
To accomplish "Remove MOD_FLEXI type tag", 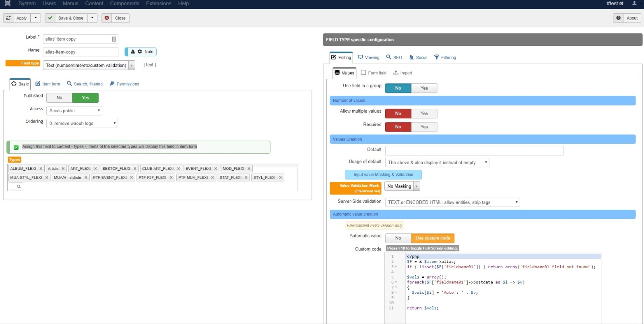I will click(x=249, y=169).
